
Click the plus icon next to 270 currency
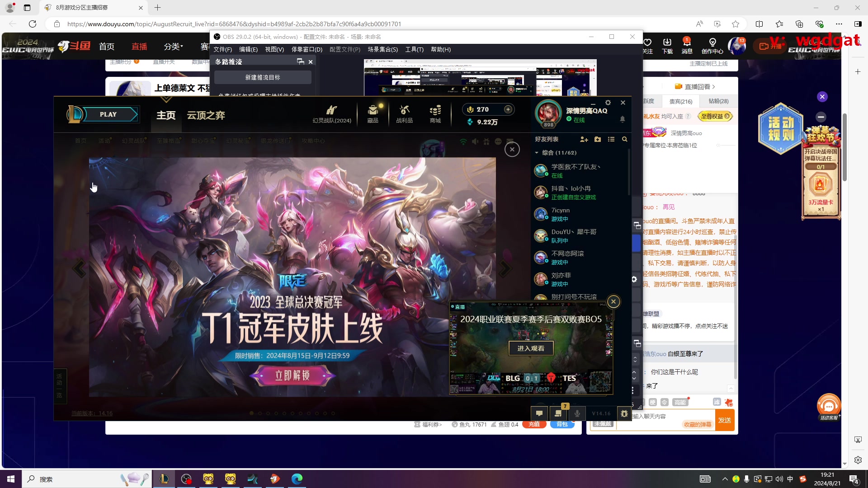(508, 109)
